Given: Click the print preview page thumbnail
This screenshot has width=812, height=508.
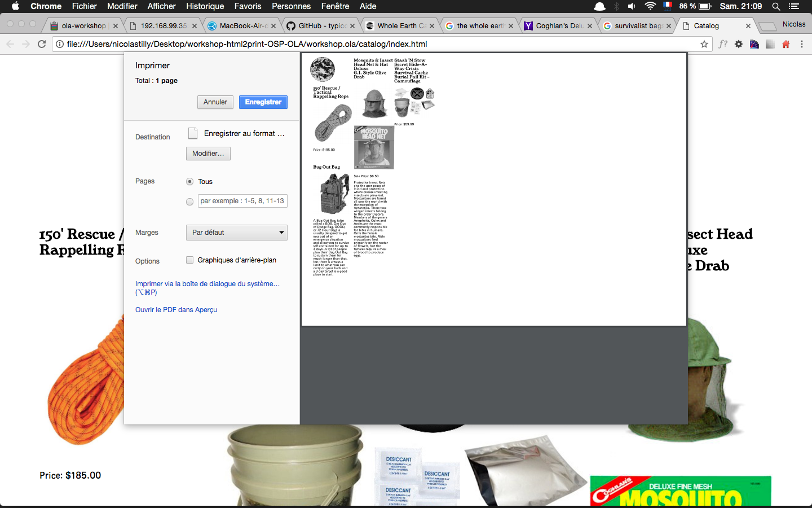Looking at the screenshot, I should pos(494,190).
